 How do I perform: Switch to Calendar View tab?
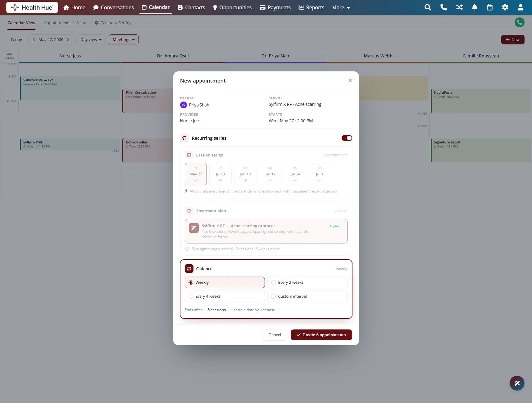click(21, 23)
